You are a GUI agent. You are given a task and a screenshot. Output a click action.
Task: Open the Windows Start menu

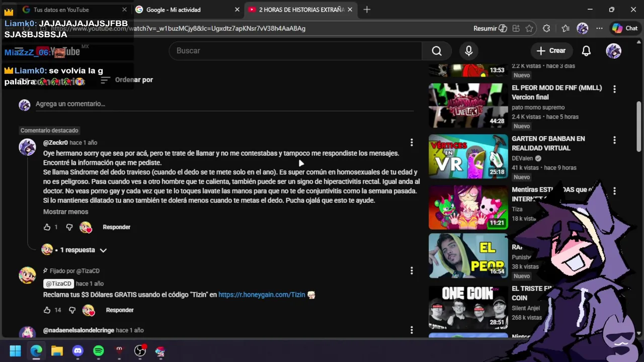(15, 351)
